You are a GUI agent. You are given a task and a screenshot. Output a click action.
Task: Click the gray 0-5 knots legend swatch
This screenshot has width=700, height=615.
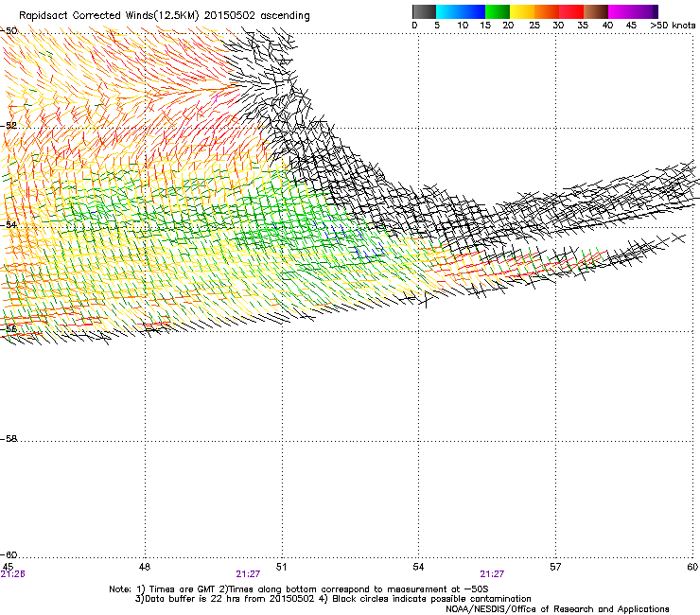[x=424, y=11]
